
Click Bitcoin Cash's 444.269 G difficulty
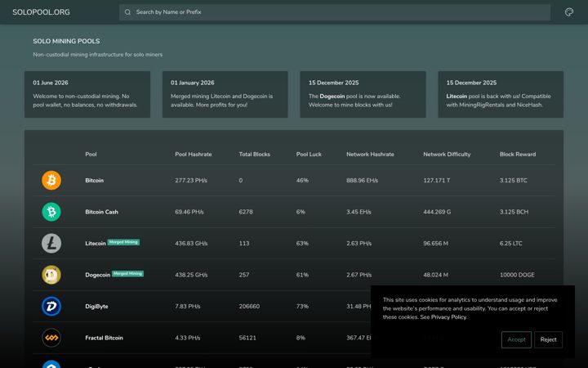click(x=437, y=212)
